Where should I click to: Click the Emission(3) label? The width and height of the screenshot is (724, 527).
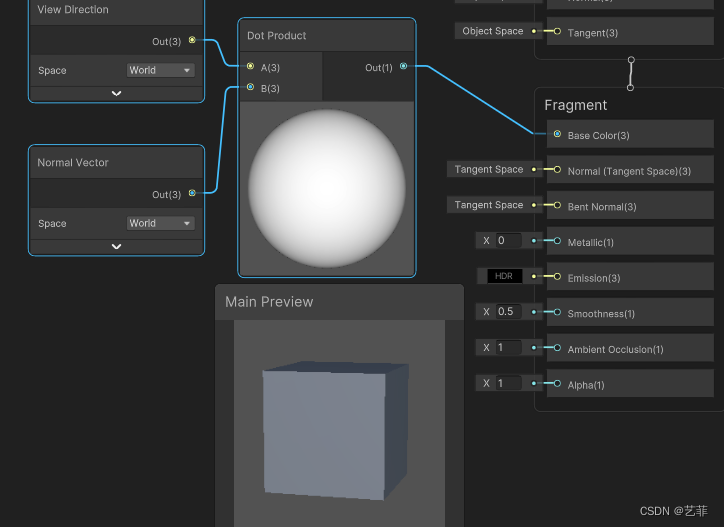594,278
